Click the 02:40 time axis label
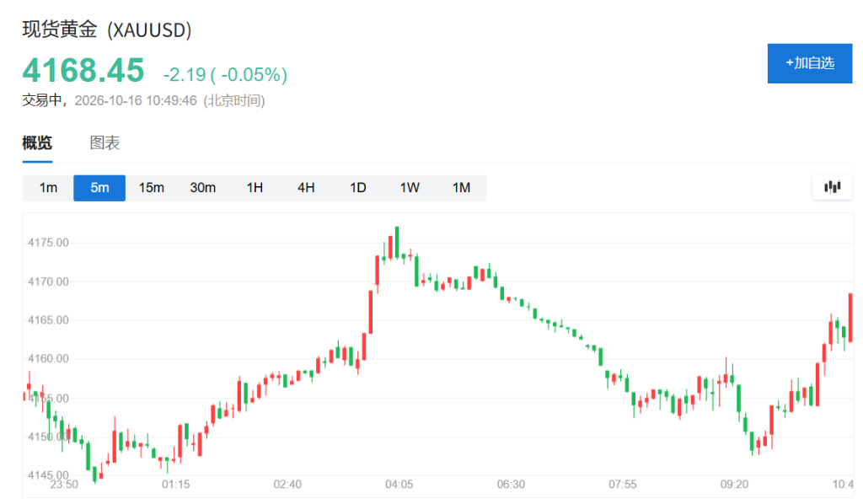Screen dimensions: 863x504 (287, 484)
